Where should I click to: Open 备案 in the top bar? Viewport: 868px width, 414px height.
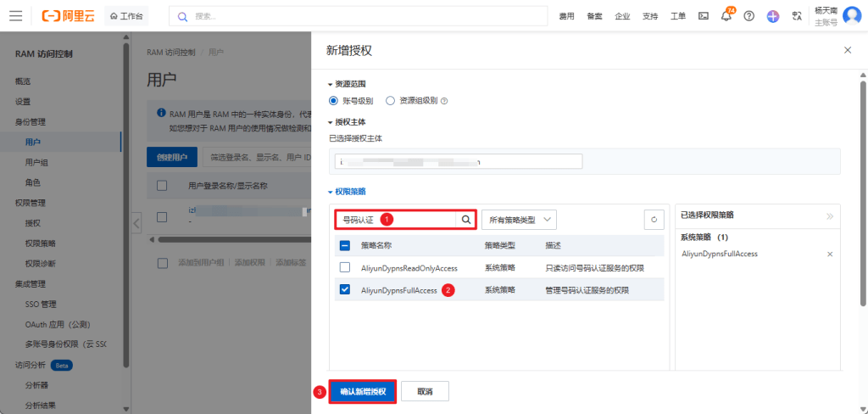[594, 16]
